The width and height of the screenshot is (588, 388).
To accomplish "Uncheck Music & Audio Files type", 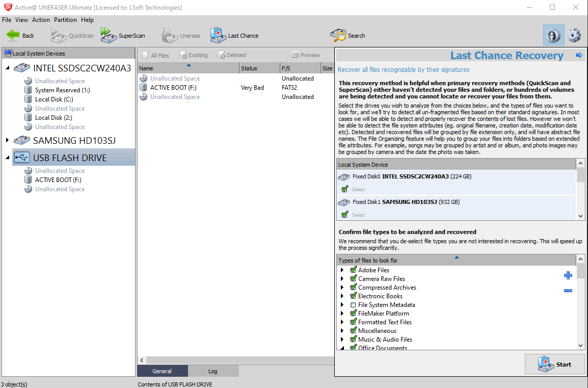I will pos(353,339).
